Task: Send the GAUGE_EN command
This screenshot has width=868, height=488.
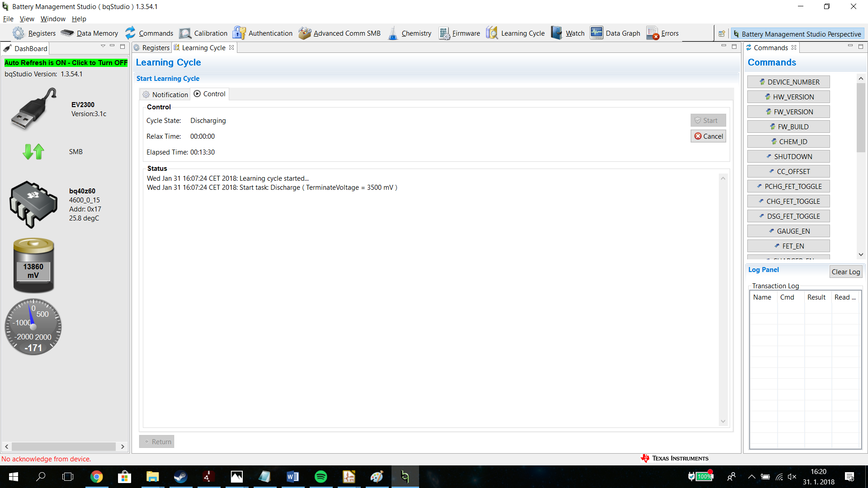Action: [x=788, y=231]
